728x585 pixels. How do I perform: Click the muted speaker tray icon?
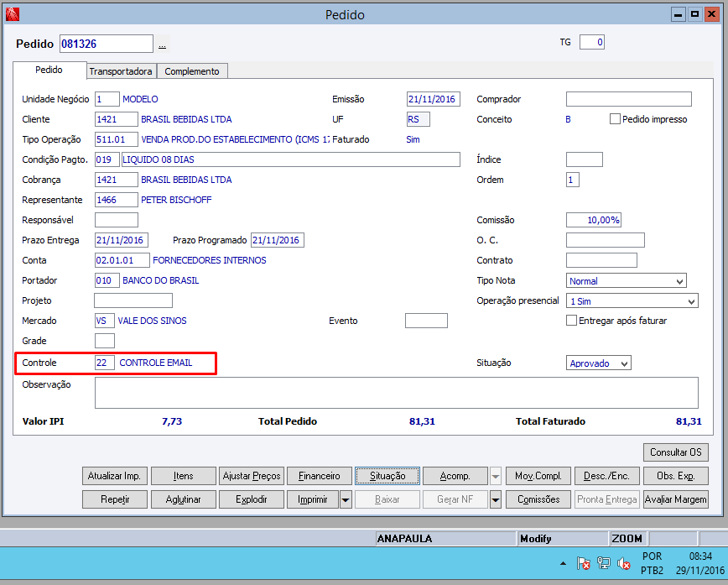(x=623, y=564)
